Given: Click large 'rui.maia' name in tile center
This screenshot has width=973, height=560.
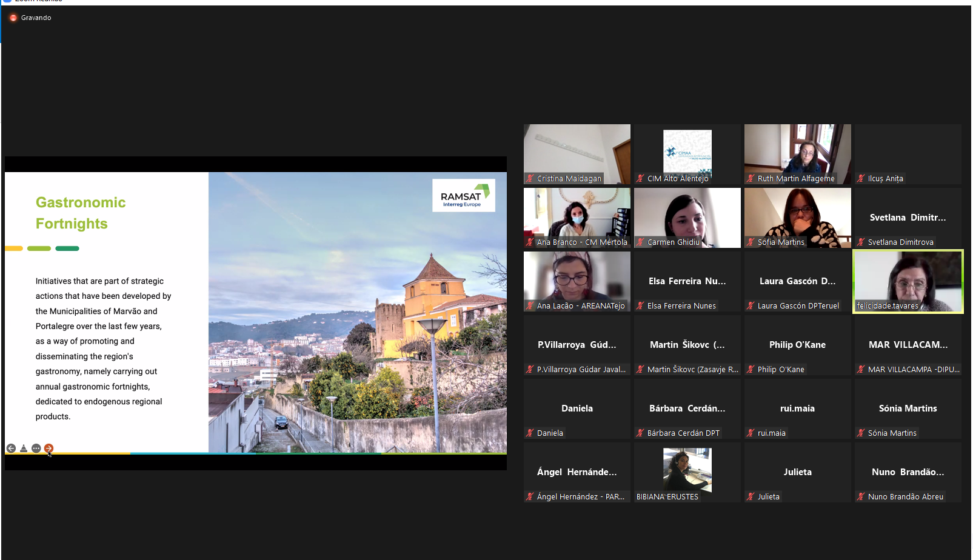Looking at the screenshot, I should point(798,408).
